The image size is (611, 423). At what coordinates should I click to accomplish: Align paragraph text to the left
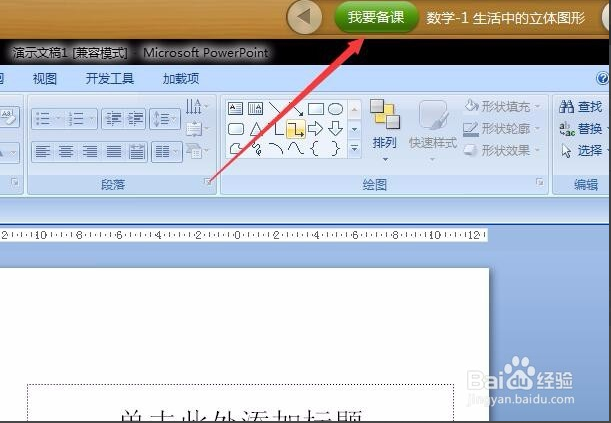[43, 152]
